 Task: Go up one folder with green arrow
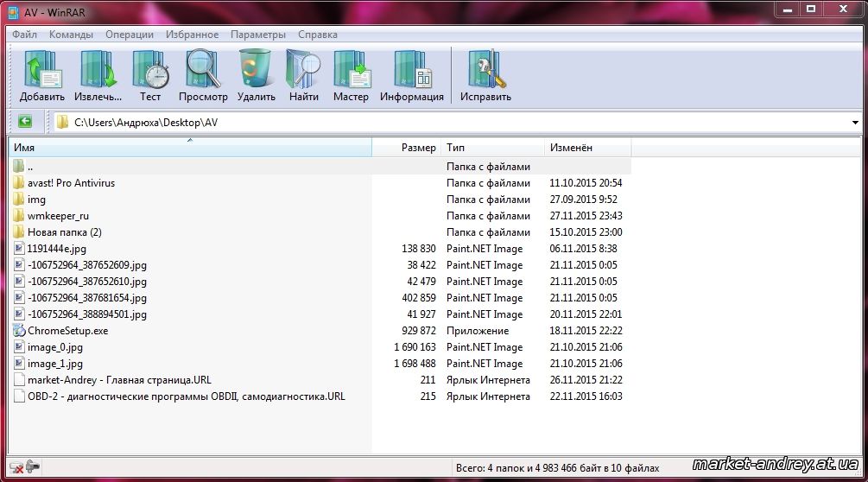[24, 122]
